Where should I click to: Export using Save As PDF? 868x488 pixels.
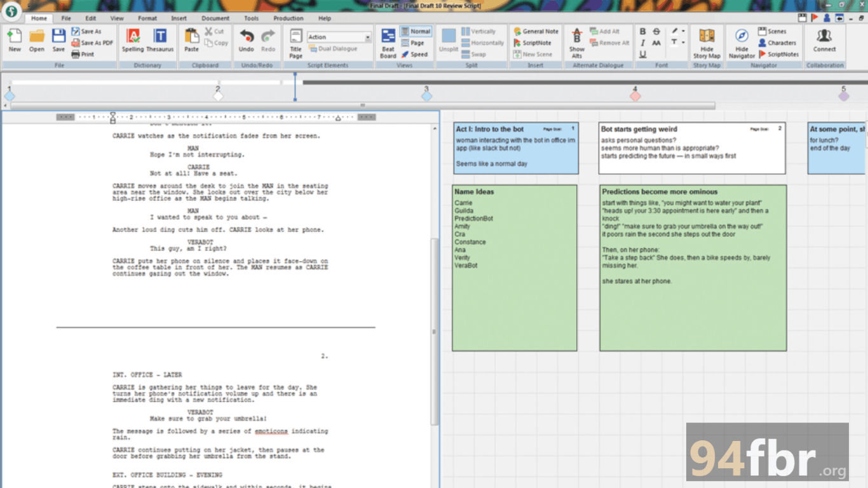[92, 43]
